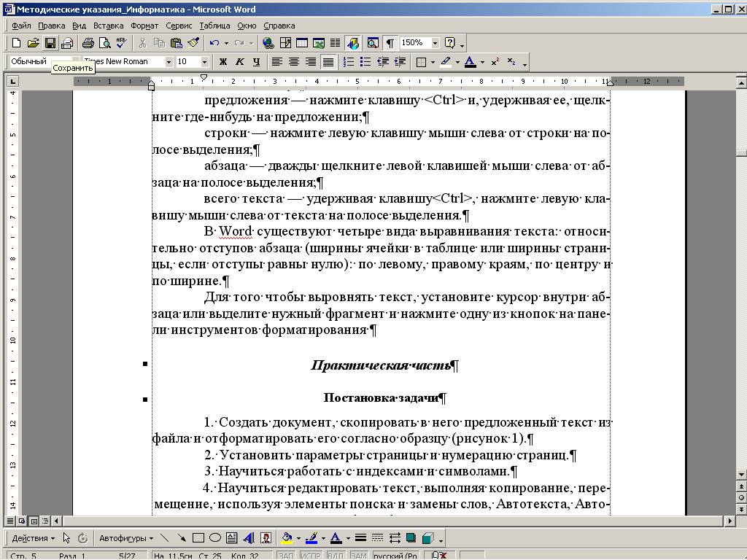Viewport: 747px width, 560px height.
Task: Open the Таблица menu
Action: click(x=214, y=26)
